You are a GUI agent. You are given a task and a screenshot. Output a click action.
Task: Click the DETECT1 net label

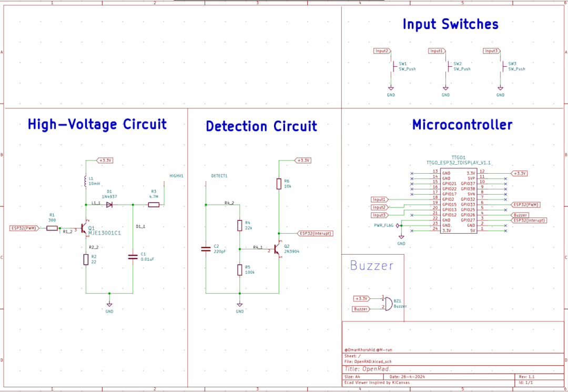[x=219, y=176]
